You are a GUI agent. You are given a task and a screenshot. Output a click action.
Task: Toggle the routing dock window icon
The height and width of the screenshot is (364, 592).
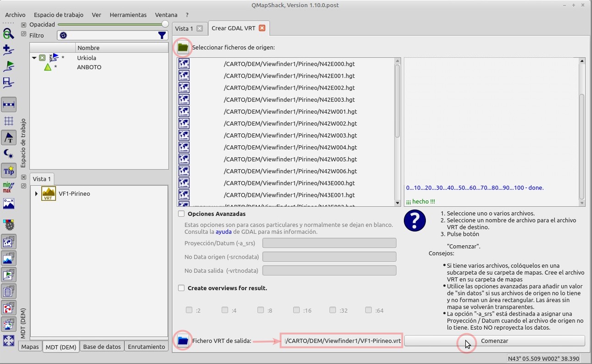(x=9, y=308)
